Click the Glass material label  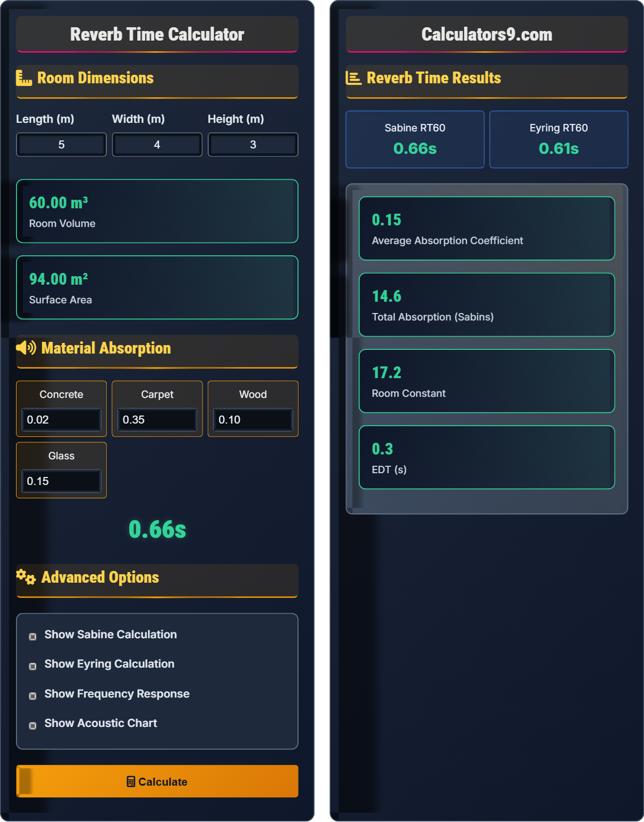[61, 456]
